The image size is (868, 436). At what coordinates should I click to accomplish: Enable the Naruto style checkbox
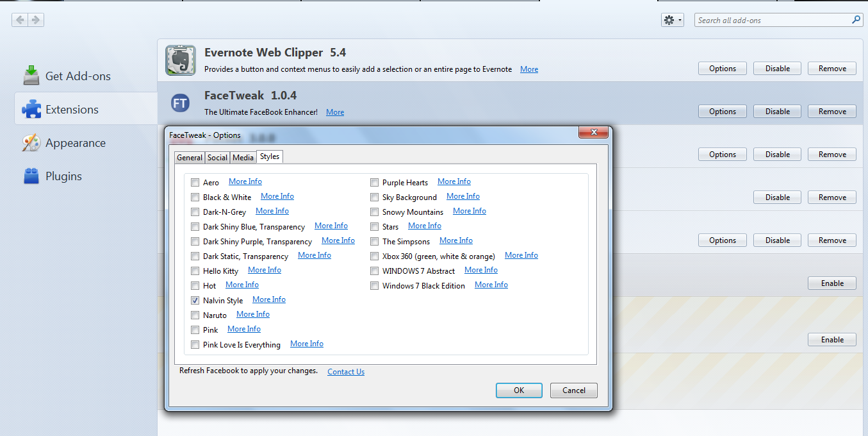195,315
